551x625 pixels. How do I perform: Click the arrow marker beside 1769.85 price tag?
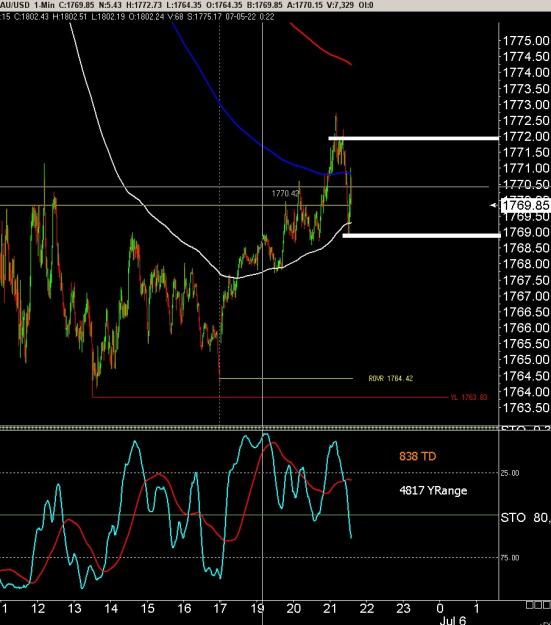tap(494, 205)
